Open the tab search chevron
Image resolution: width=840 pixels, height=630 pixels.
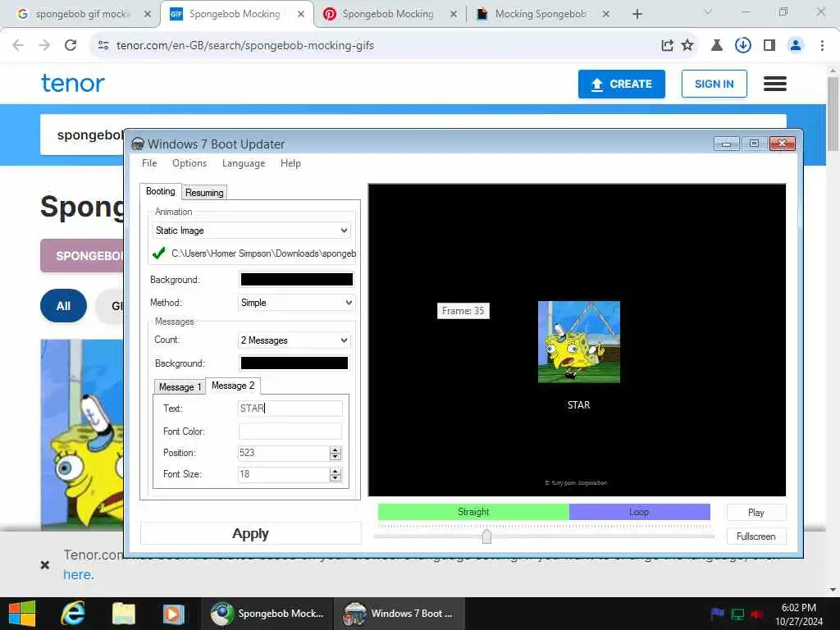click(708, 11)
